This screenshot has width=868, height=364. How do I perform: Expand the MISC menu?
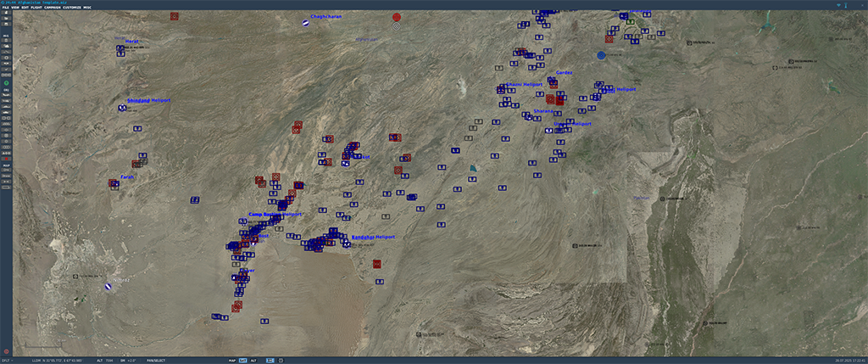pos(87,7)
